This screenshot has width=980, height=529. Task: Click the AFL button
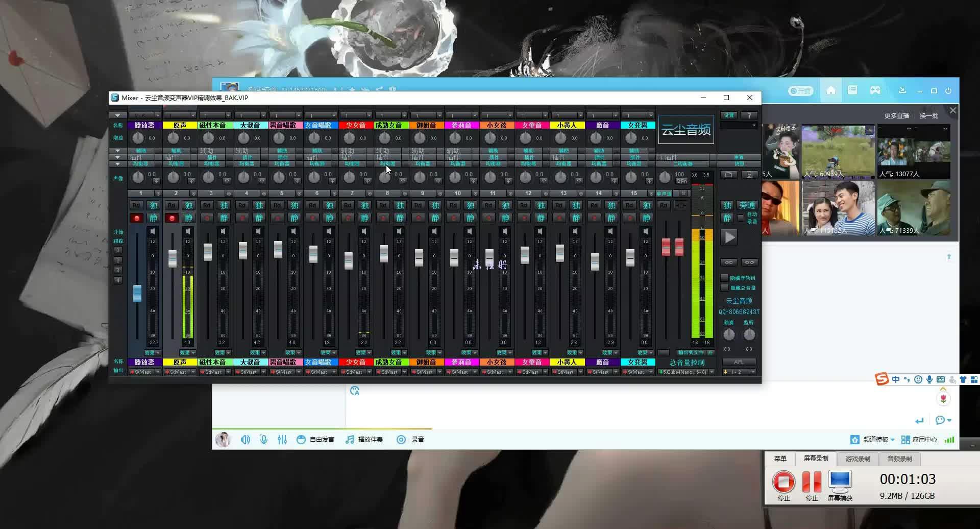pos(739,362)
